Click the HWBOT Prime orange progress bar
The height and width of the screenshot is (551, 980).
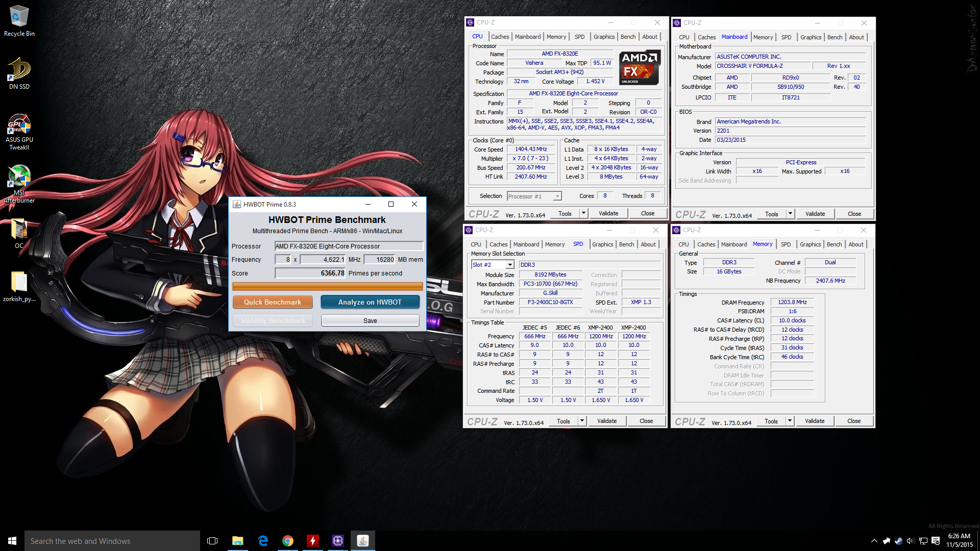[x=327, y=287]
